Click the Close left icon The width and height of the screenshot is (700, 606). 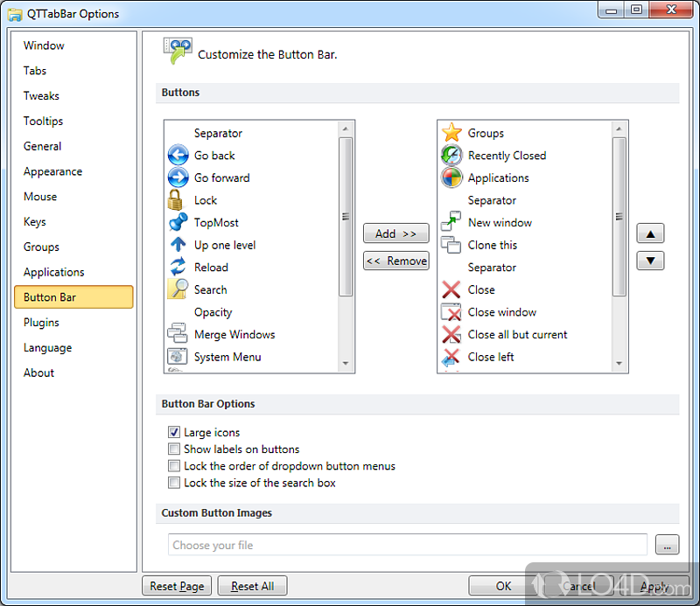(x=451, y=357)
